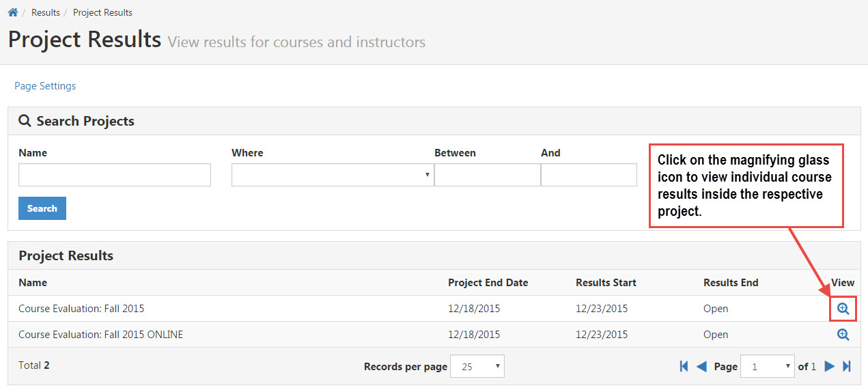Go to the previous results page
Viewport: 868px width, 390px height.
(x=701, y=366)
